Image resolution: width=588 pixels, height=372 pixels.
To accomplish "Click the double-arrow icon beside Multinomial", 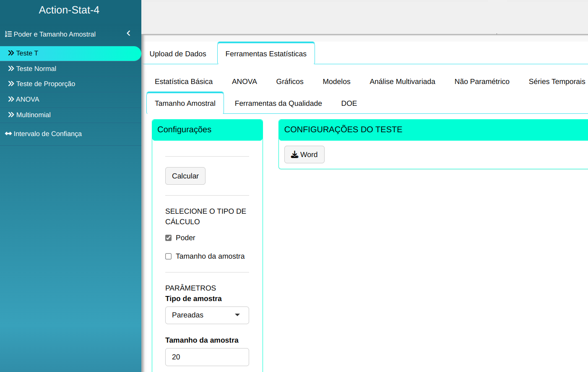I will pos(11,115).
